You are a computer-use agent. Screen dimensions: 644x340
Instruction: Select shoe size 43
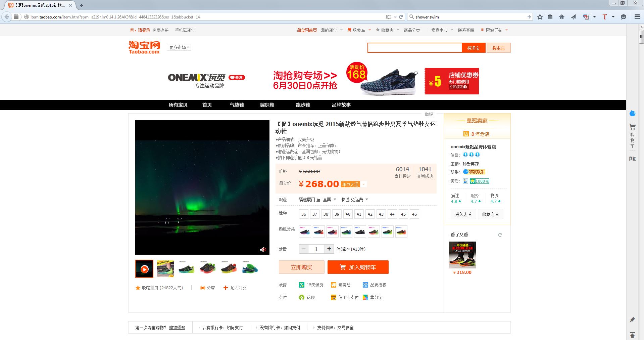pyautogui.click(x=381, y=214)
